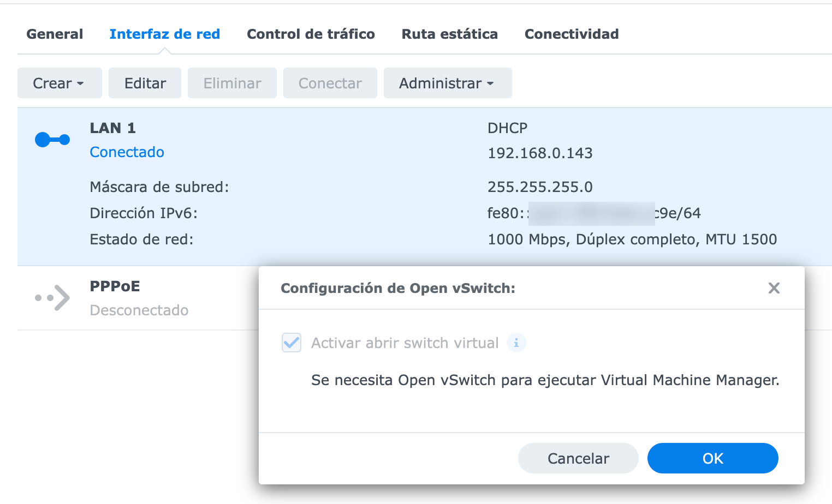This screenshot has width=832, height=504.
Task: Click the PPPoE disconnected arrow icon
Action: point(52,298)
